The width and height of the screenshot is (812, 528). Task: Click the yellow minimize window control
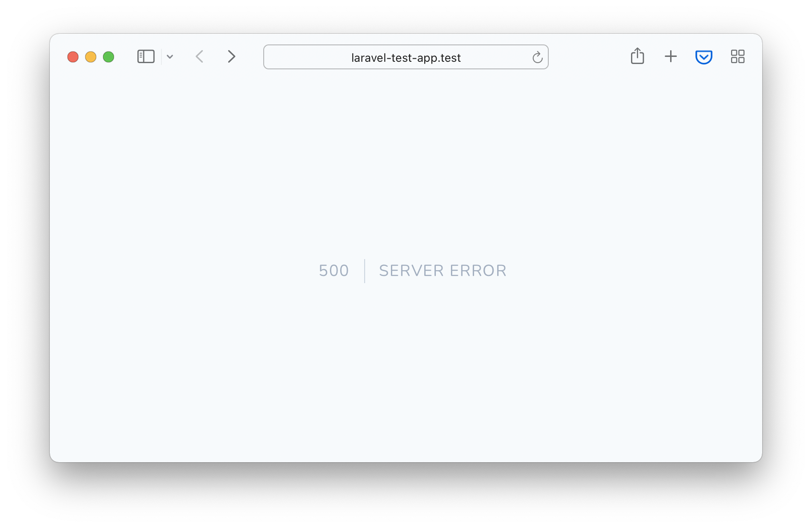tap(91, 57)
